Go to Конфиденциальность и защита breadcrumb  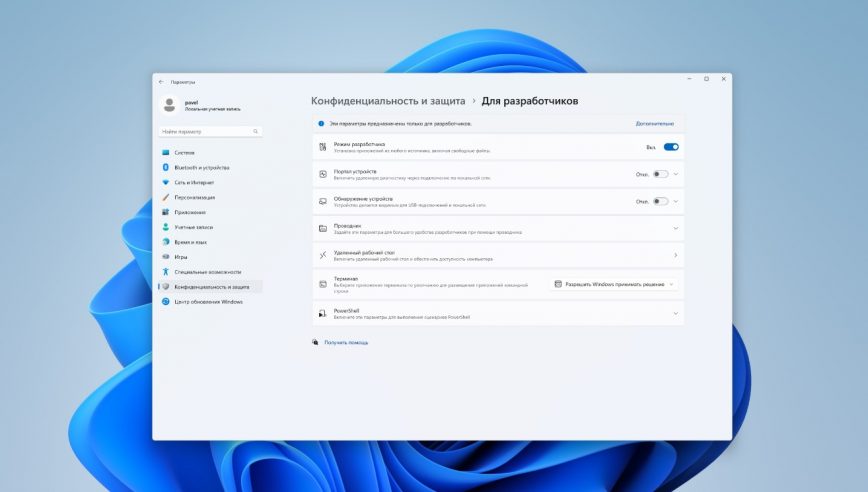coord(388,101)
